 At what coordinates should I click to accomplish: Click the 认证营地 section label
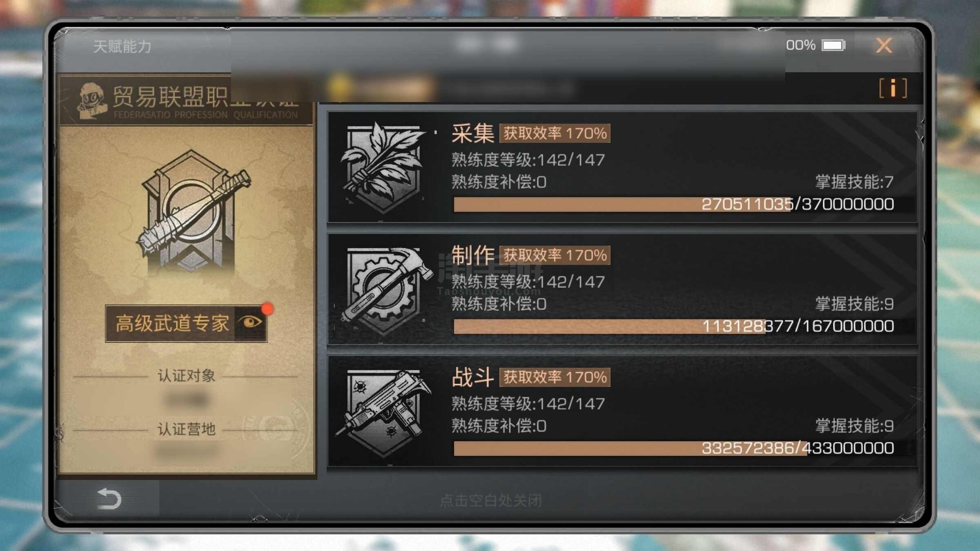(x=186, y=429)
